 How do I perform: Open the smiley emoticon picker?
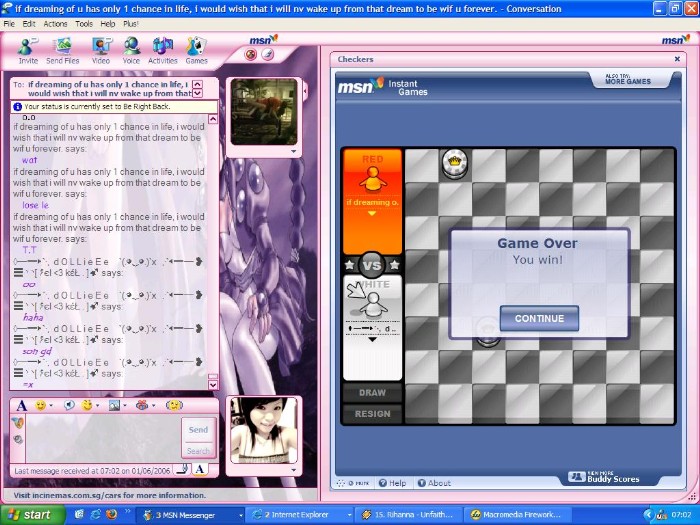(40, 405)
